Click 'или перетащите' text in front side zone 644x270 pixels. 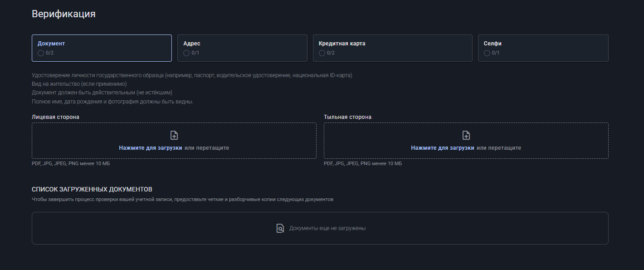pyautogui.click(x=207, y=148)
